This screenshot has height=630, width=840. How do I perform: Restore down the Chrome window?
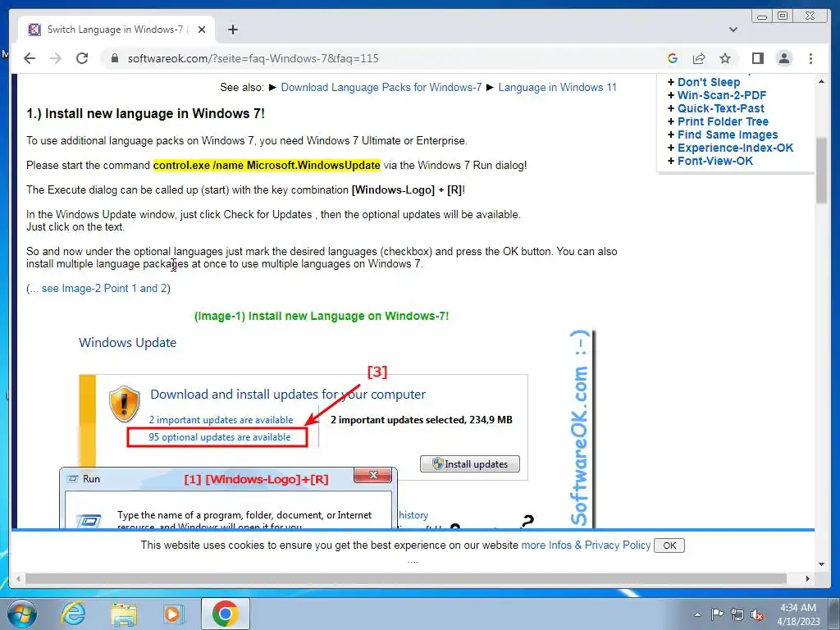(782, 16)
